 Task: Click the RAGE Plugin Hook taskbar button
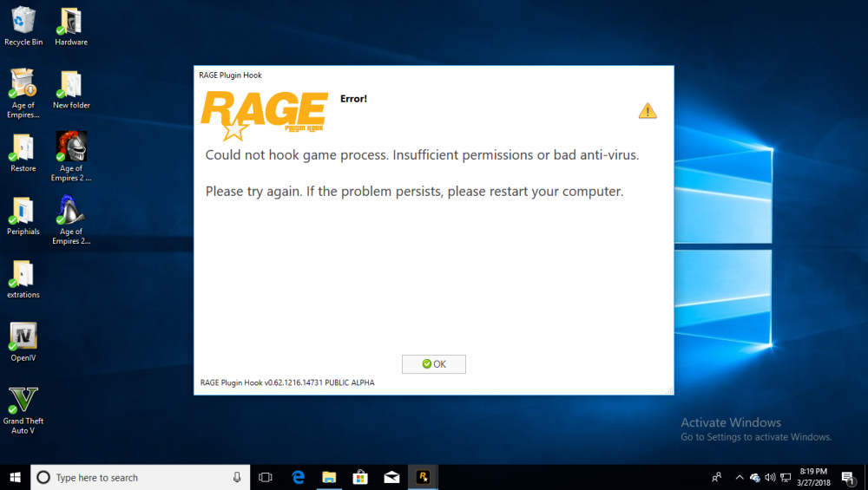[x=423, y=477]
